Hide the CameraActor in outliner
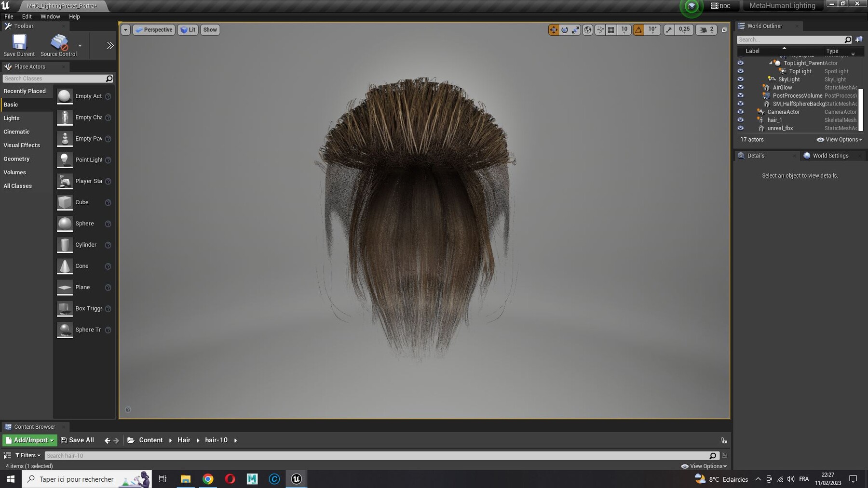 pos(741,112)
